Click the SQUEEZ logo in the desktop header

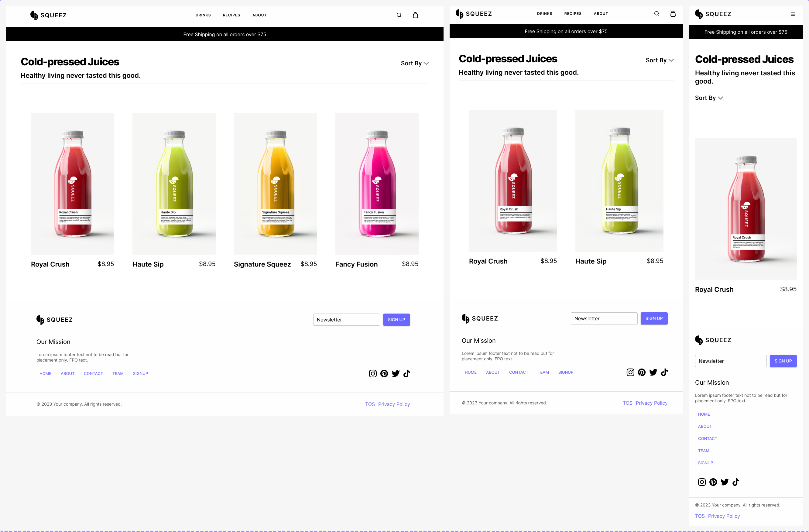[x=48, y=15]
